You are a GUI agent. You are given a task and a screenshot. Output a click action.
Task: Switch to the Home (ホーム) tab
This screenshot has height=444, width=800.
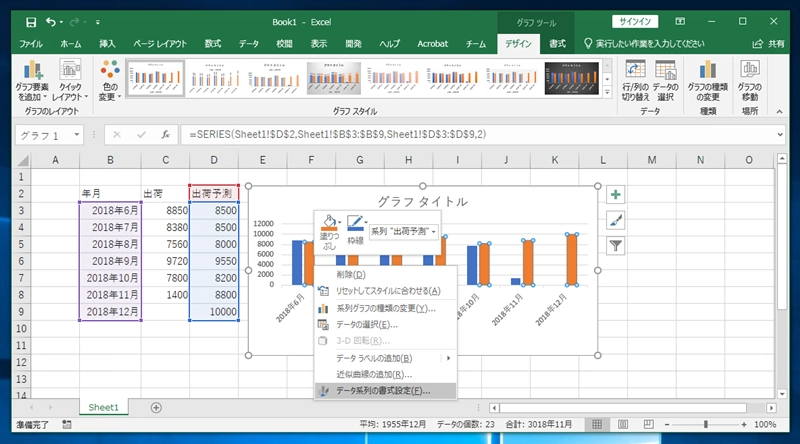(x=70, y=44)
